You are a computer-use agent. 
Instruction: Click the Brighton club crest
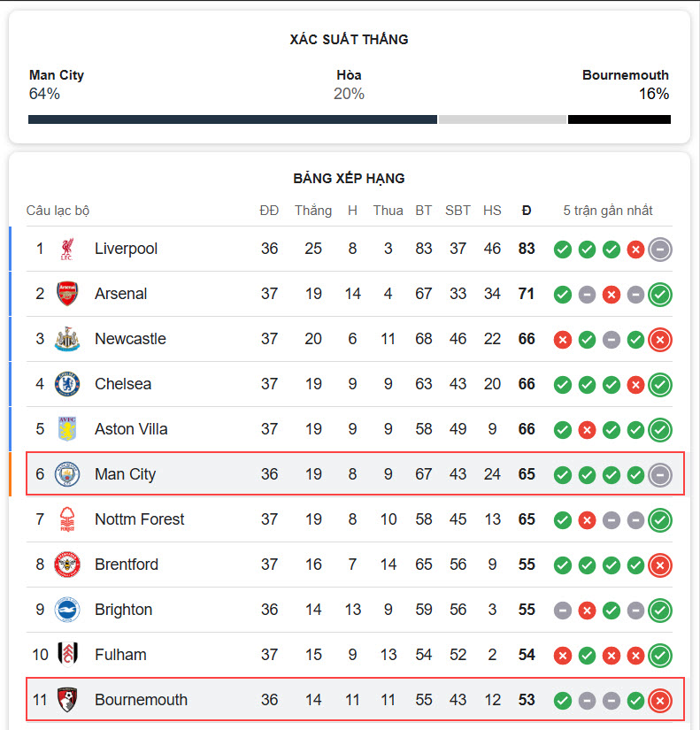coord(67,610)
